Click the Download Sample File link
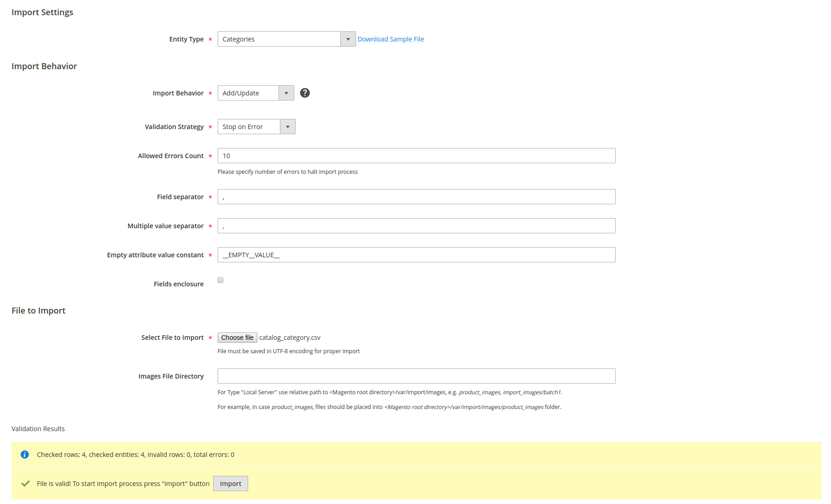This screenshot has height=504, width=831. pos(391,39)
